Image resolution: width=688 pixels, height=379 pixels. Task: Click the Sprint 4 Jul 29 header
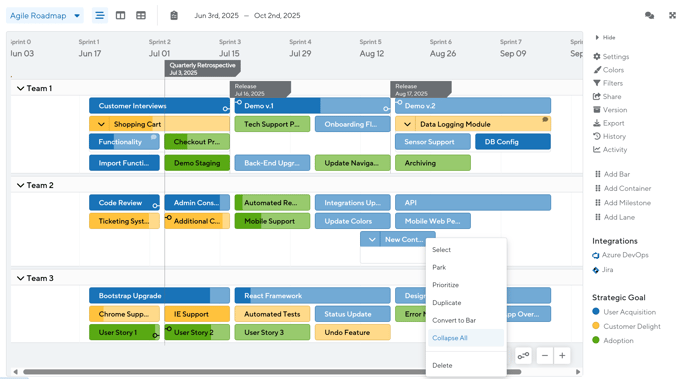click(300, 48)
